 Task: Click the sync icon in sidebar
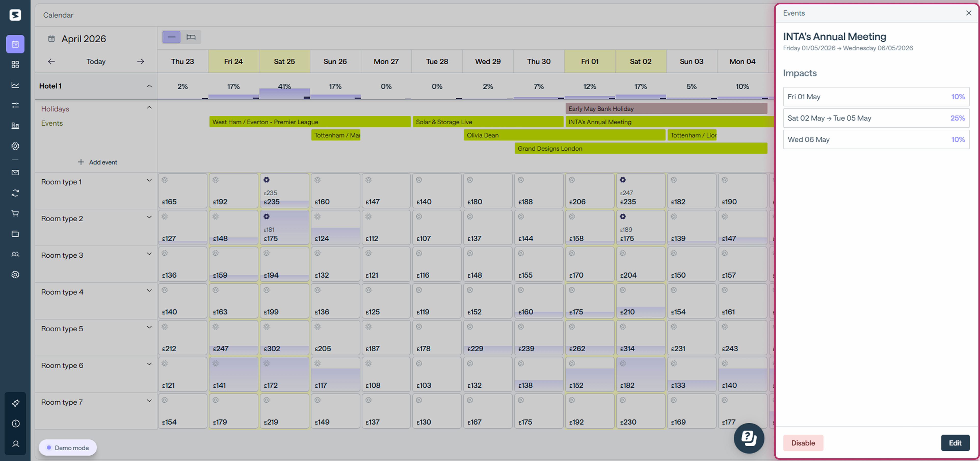tap(15, 193)
